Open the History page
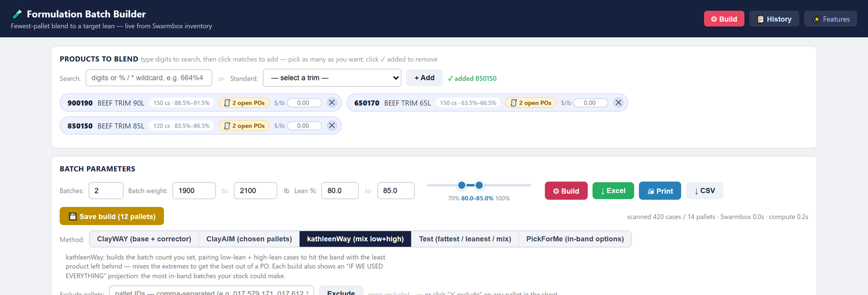 pos(774,19)
